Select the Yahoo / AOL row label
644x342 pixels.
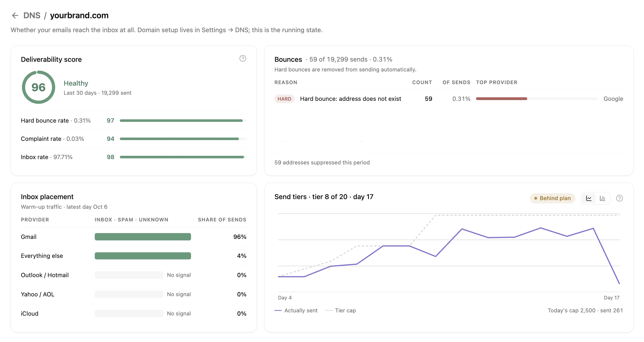tap(38, 294)
